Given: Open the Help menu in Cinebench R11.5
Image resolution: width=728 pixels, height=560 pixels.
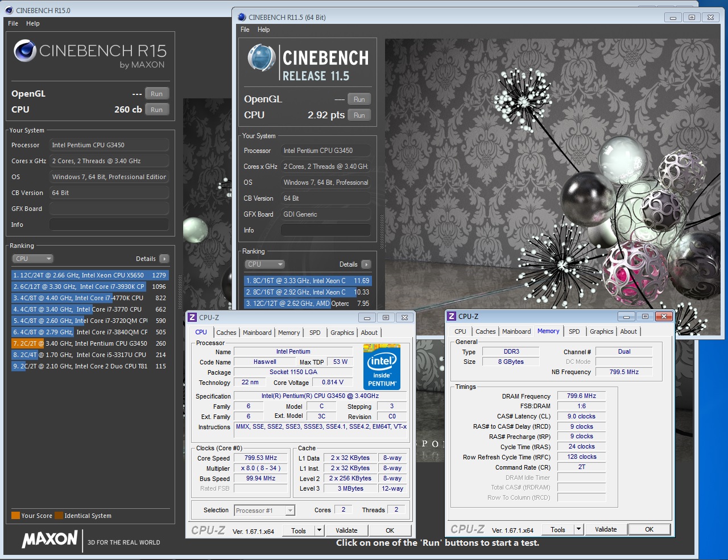Looking at the screenshot, I should coord(264,30).
